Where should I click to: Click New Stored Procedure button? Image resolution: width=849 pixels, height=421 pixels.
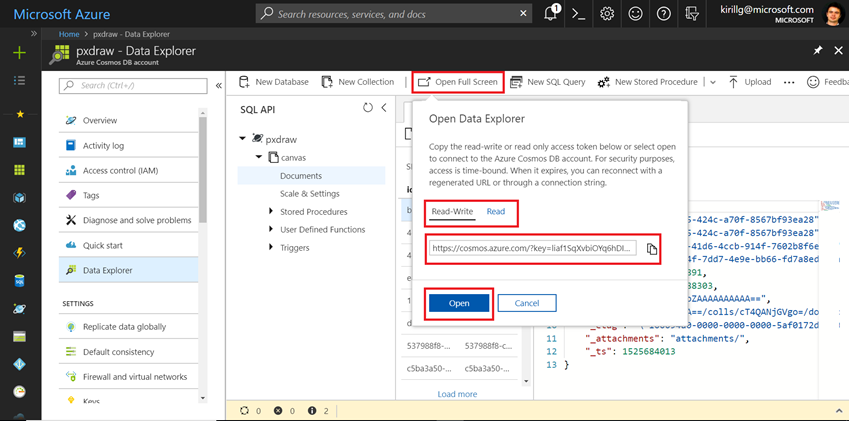(648, 82)
